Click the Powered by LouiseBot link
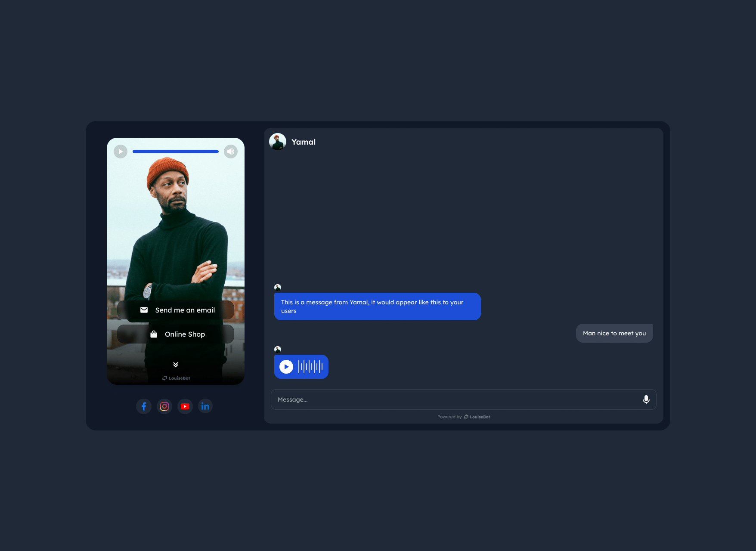This screenshot has height=551, width=756. click(x=463, y=416)
